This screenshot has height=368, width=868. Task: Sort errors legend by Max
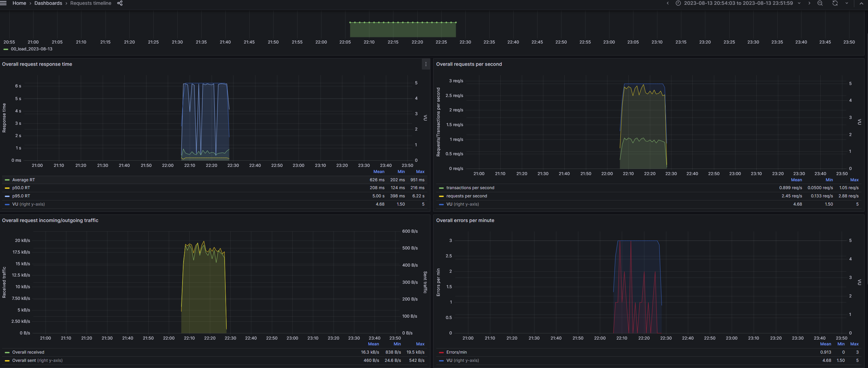[854, 344]
